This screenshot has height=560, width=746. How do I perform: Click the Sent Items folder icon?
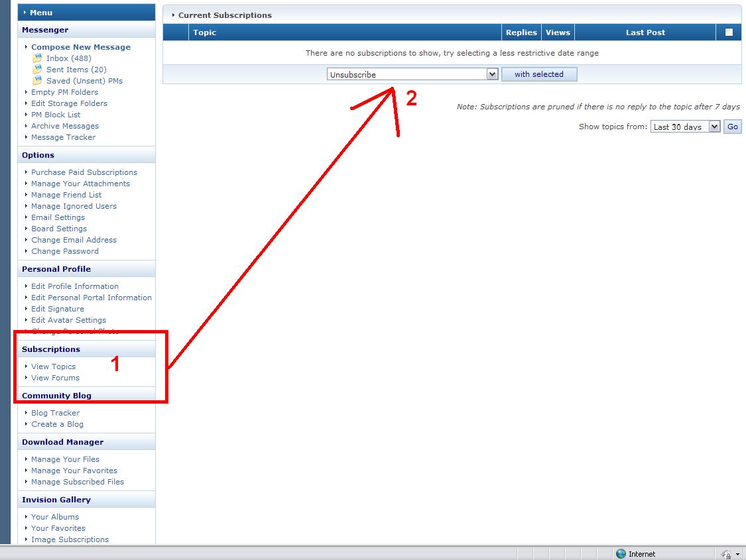(37, 70)
